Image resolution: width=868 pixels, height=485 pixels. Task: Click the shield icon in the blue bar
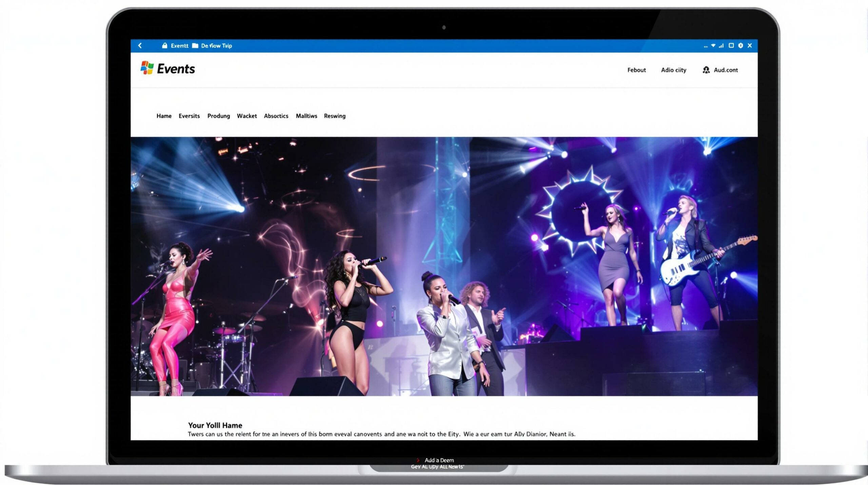(x=741, y=45)
